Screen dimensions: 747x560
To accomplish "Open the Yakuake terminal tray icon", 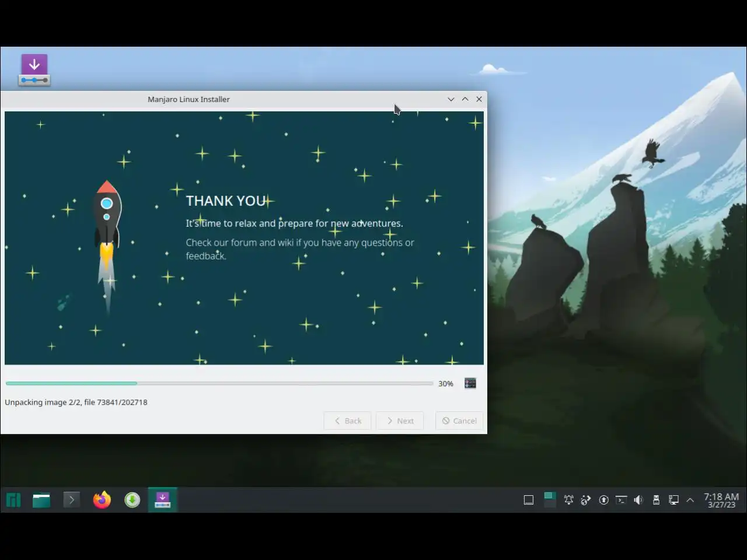I will click(x=622, y=500).
